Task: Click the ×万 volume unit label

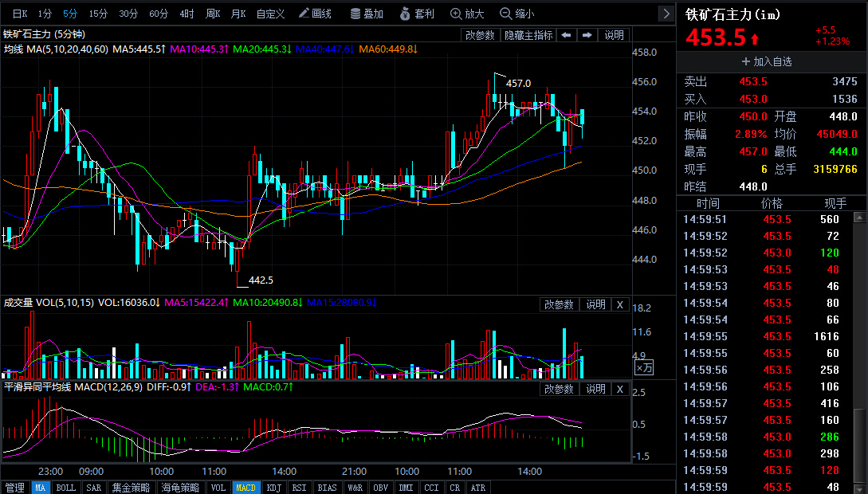Action: click(x=644, y=368)
